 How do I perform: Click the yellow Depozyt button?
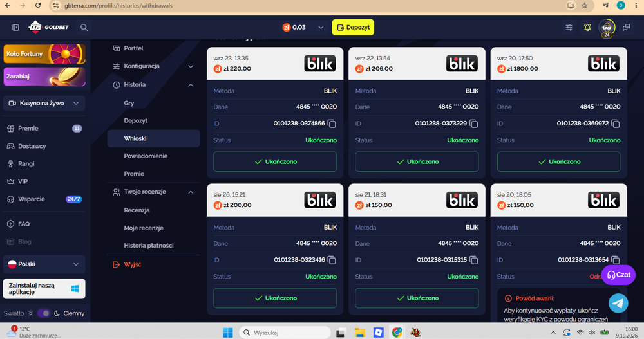(353, 27)
